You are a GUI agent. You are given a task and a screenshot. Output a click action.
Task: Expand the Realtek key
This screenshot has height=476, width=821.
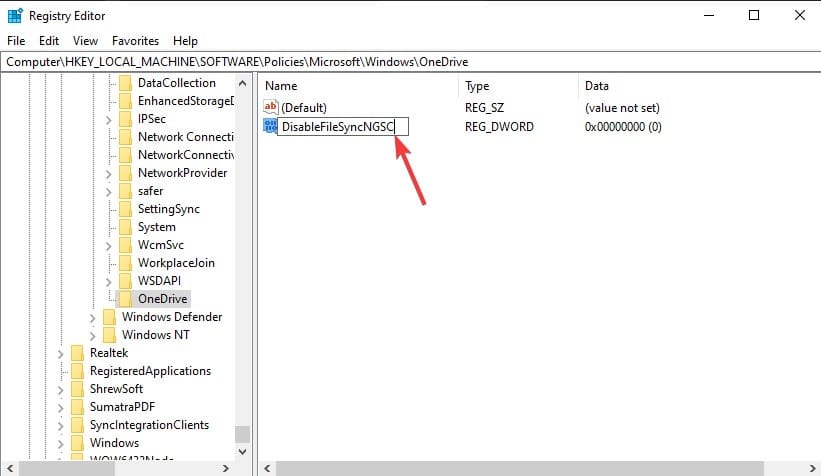click(60, 354)
